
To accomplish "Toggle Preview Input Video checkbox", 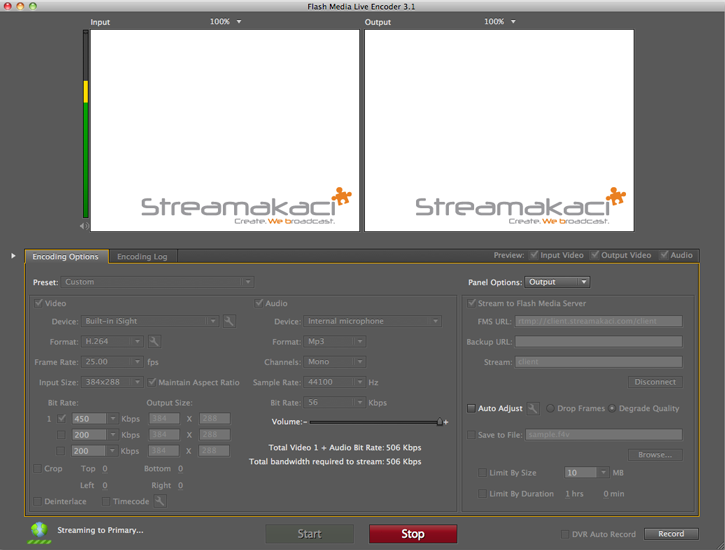I will (x=534, y=255).
